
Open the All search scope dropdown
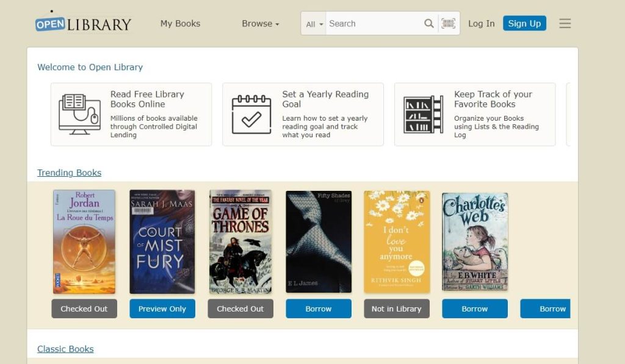(x=312, y=23)
